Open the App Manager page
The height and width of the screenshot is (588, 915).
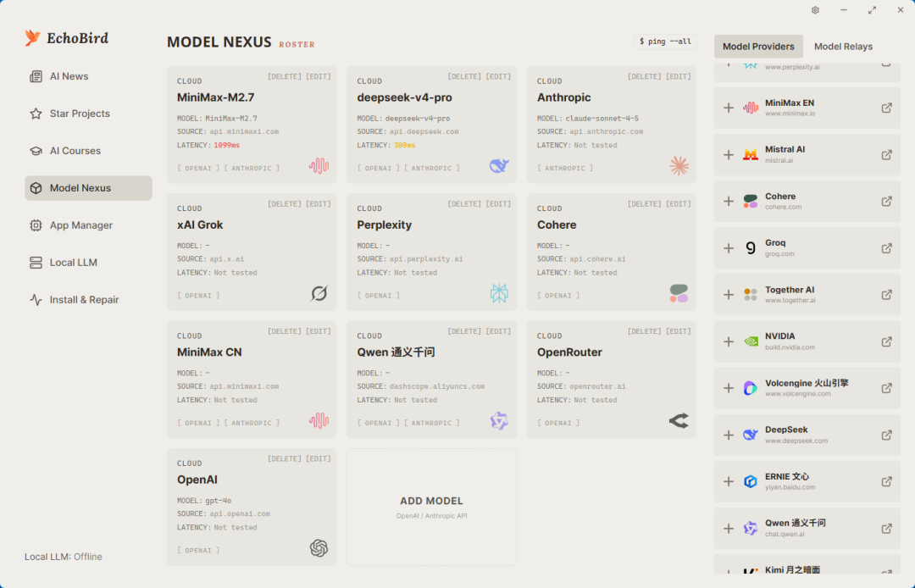(x=88, y=225)
